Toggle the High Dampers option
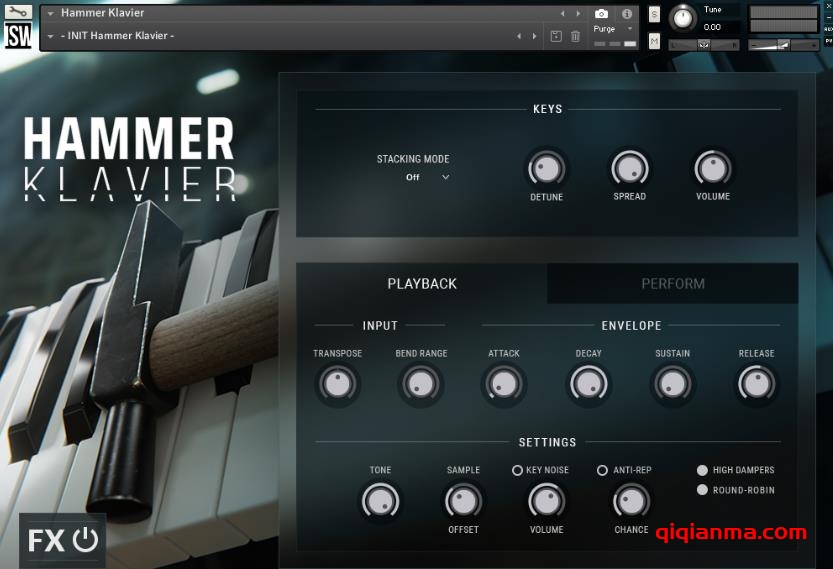 coord(702,470)
